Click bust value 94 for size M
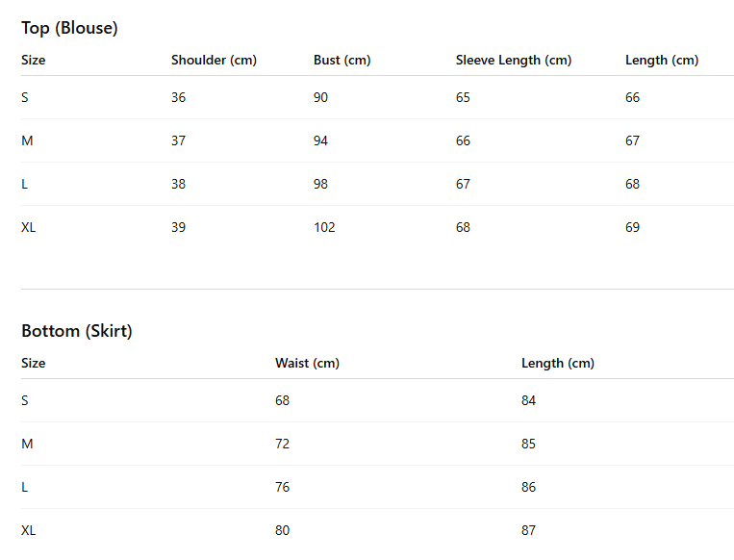The image size is (734, 560). [320, 140]
